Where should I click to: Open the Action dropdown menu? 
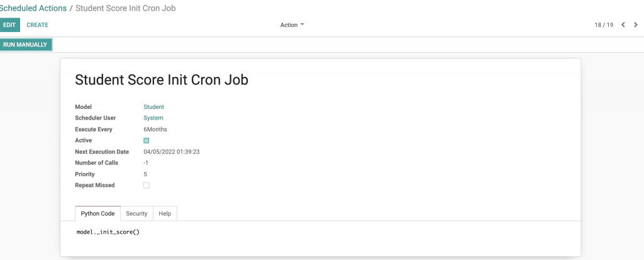tap(292, 25)
